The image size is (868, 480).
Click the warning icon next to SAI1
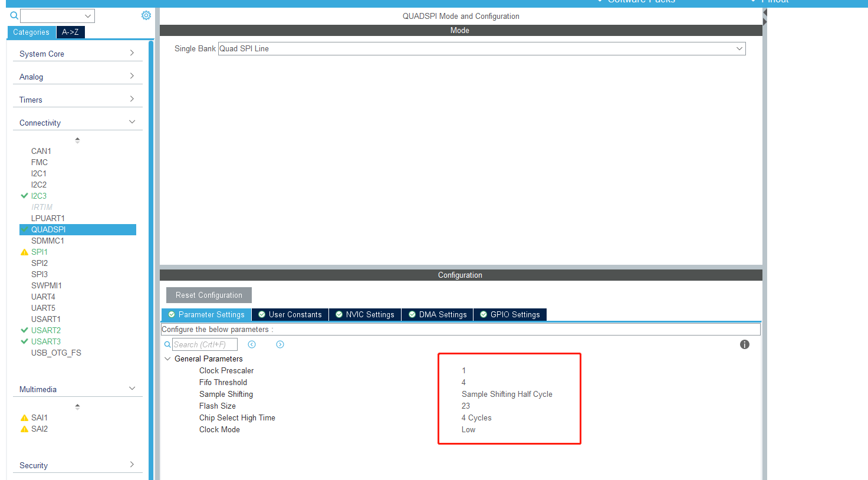(24, 417)
